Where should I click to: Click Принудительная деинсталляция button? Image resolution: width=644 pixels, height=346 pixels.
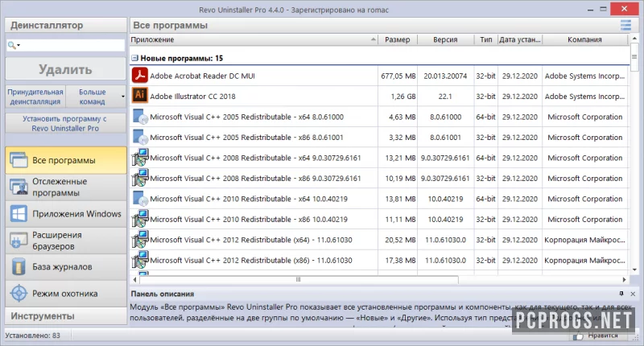[x=35, y=97]
